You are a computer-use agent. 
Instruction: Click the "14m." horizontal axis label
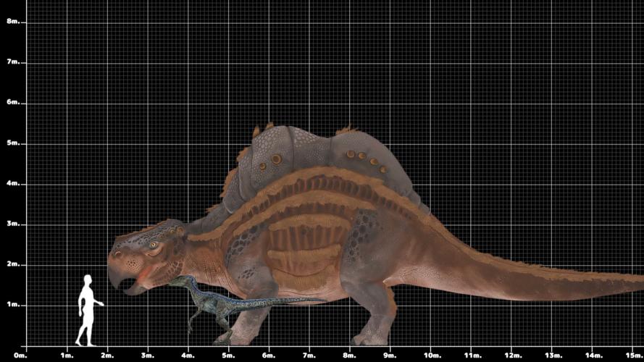click(x=593, y=355)
